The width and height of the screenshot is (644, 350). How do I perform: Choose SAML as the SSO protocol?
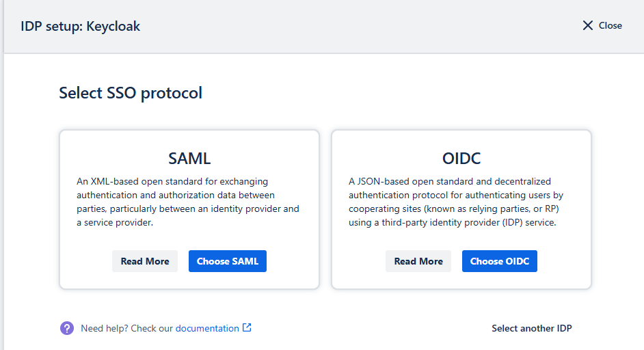click(x=228, y=261)
